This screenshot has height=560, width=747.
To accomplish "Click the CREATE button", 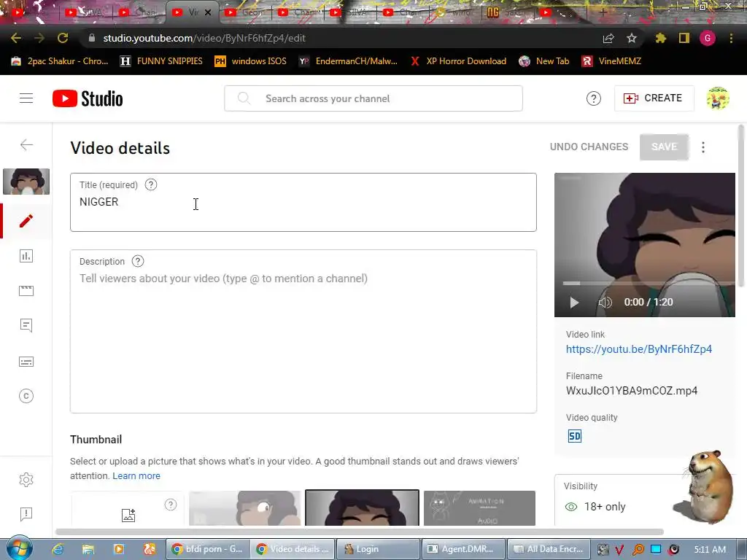I will [x=654, y=98].
